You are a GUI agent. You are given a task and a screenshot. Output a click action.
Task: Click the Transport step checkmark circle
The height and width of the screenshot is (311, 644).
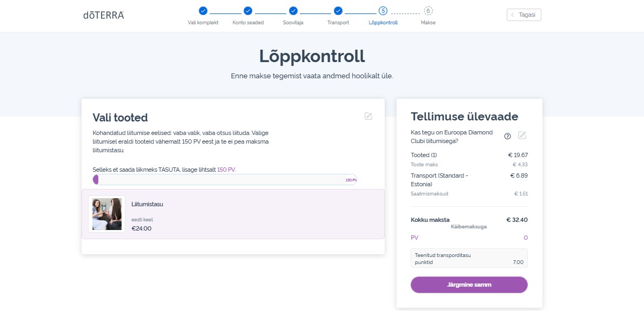(338, 11)
